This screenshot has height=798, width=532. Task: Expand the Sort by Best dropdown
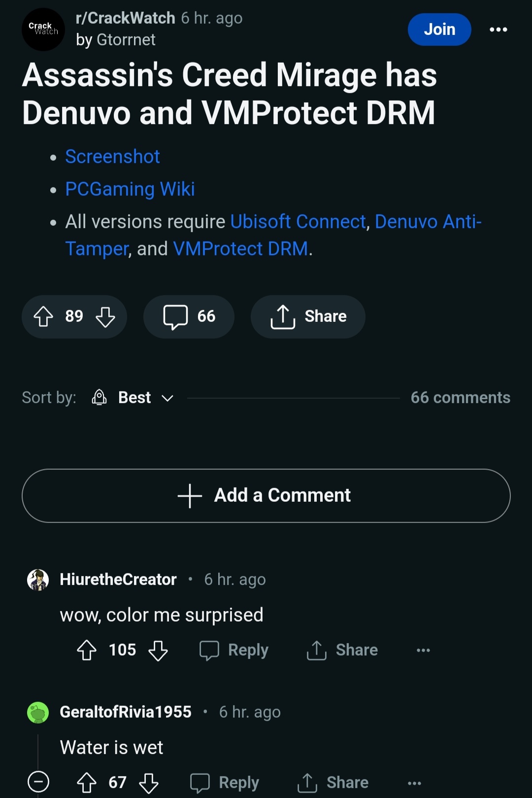tap(145, 398)
